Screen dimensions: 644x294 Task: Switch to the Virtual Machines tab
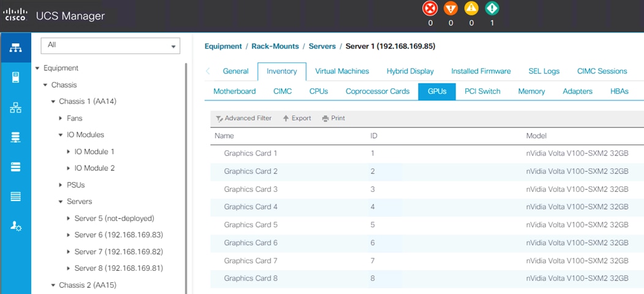coord(342,71)
